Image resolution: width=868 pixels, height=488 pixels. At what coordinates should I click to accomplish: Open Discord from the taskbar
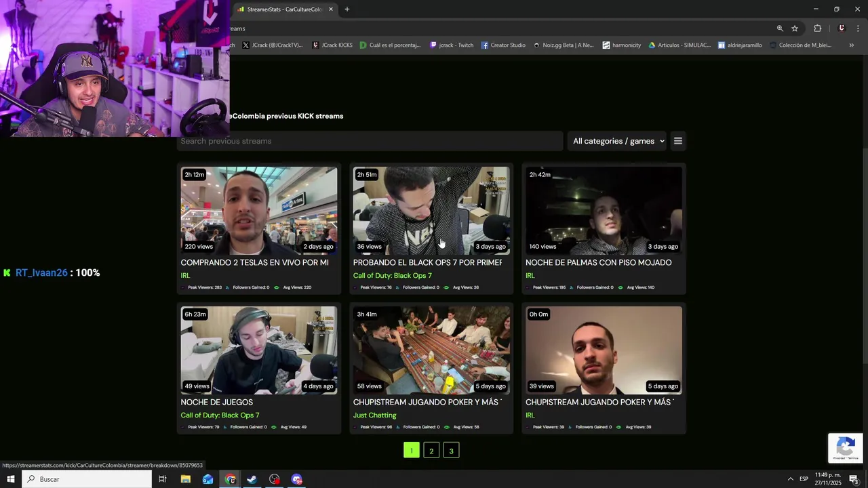coord(296,479)
